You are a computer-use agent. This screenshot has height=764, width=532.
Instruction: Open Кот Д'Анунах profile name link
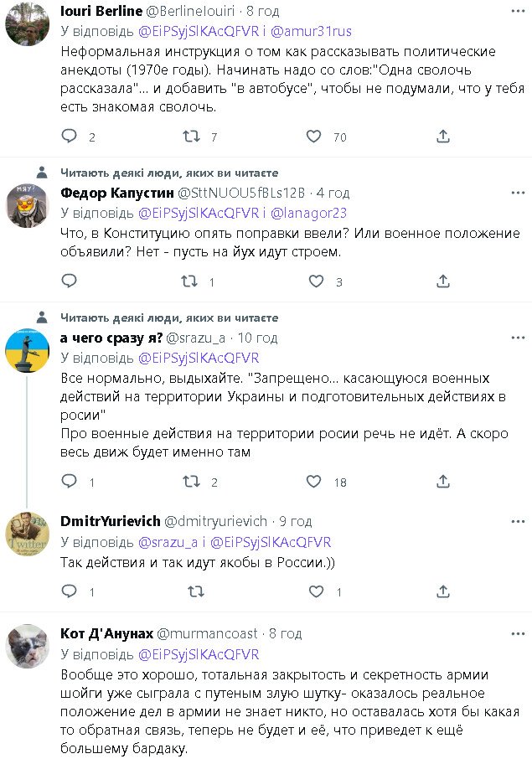(x=106, y=633)
